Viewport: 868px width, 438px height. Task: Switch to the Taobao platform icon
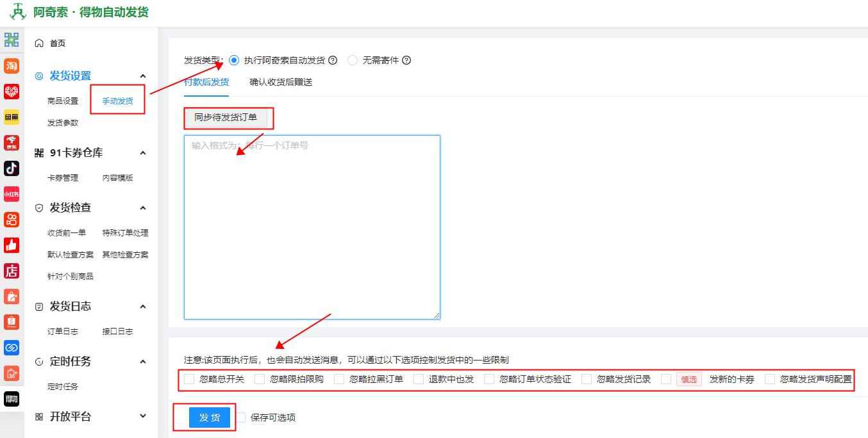12,66
